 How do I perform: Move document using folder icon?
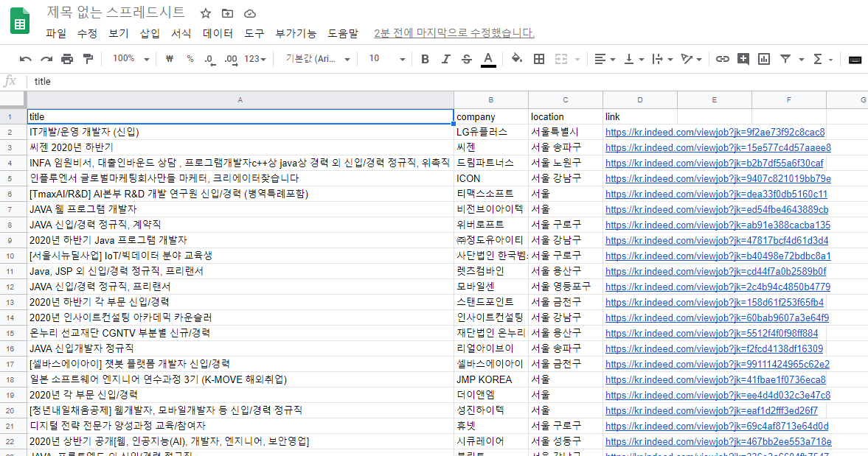[x=228, y=13]
